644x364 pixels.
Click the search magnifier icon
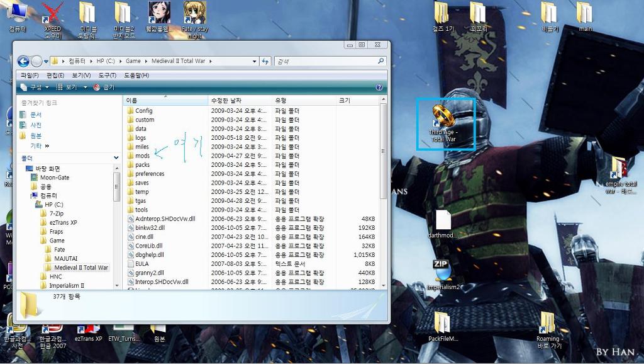380,61
